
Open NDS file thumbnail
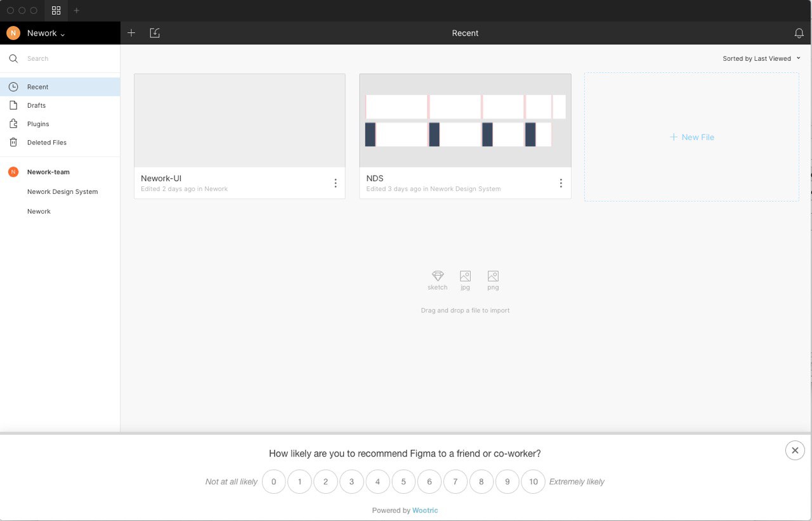(465, 120)
